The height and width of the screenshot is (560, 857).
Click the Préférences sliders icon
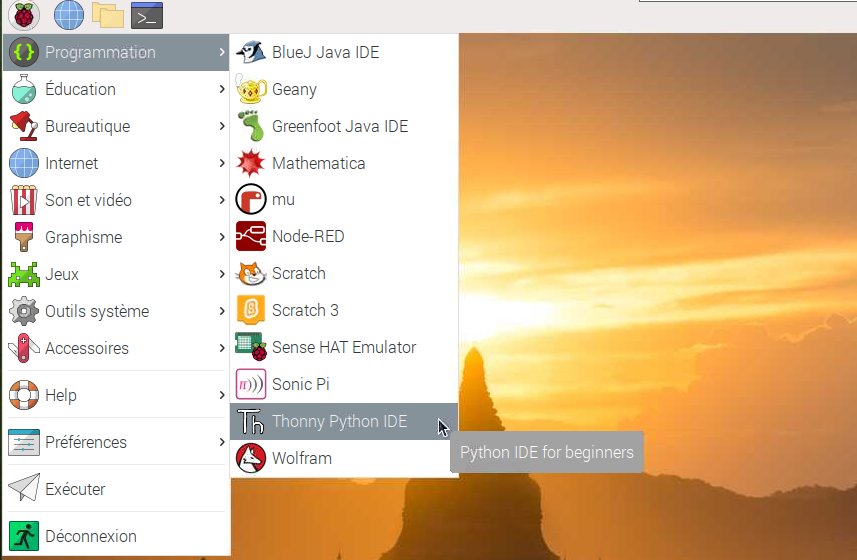pyautogui.click(x=24, y=442)
